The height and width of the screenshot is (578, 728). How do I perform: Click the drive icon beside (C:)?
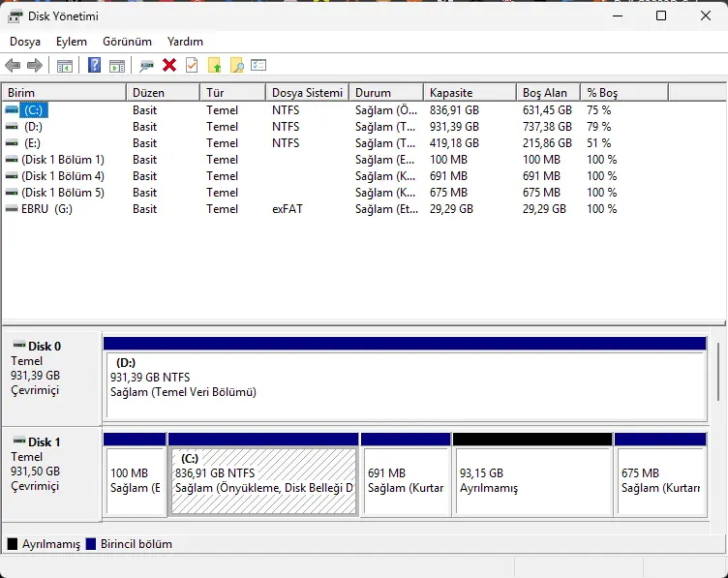pyautogui.click(x=12, y=110)
